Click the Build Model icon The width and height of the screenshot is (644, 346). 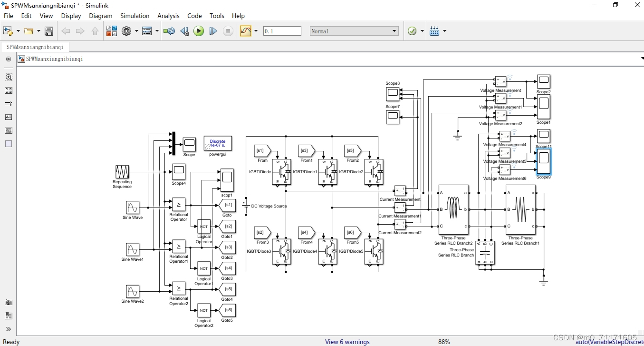(434, 31)
